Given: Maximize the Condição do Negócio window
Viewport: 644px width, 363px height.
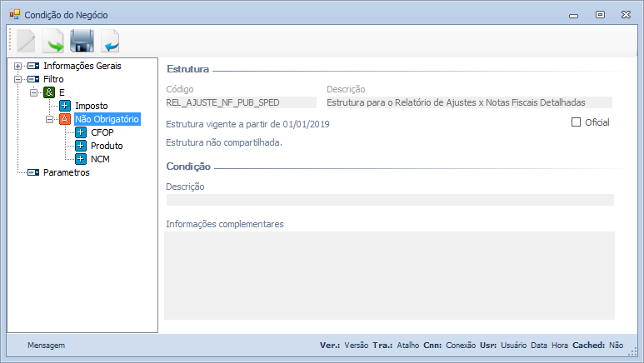Looking at the screenshot, I should [x=600, y=15].
